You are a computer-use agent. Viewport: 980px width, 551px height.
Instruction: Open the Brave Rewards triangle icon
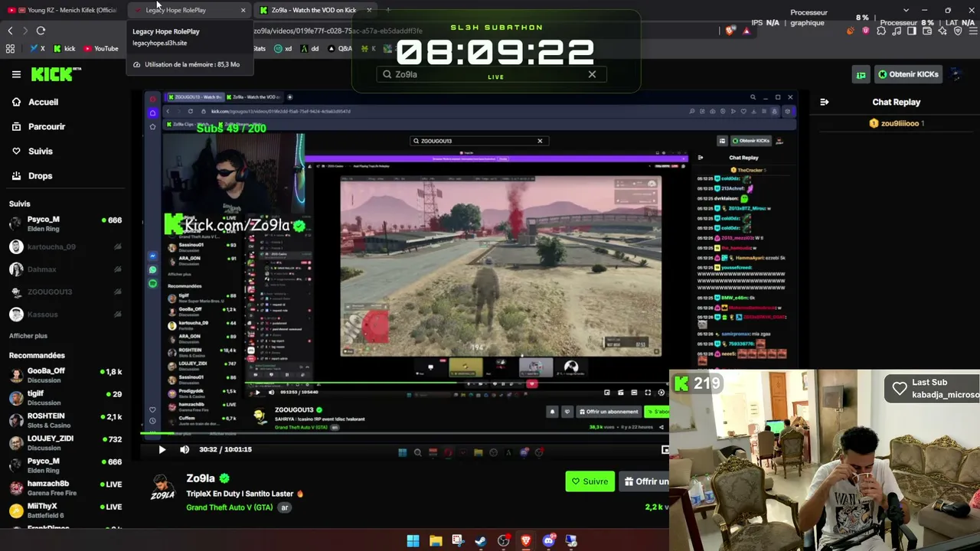click(746, 31)
